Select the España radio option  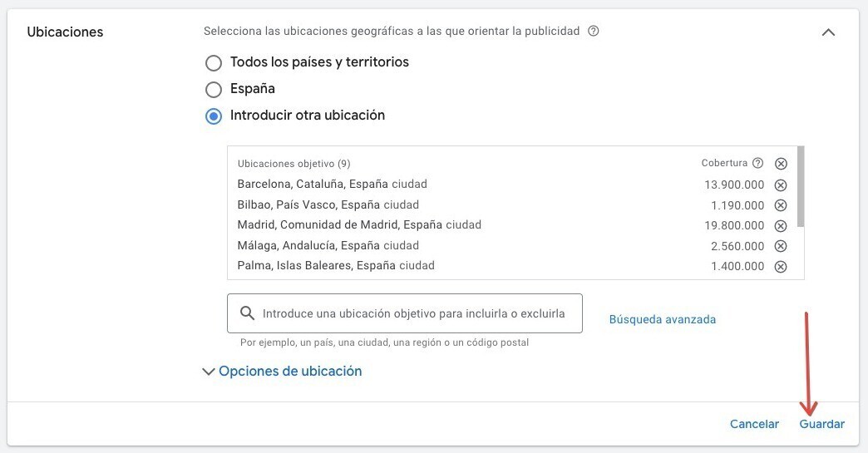214,89
